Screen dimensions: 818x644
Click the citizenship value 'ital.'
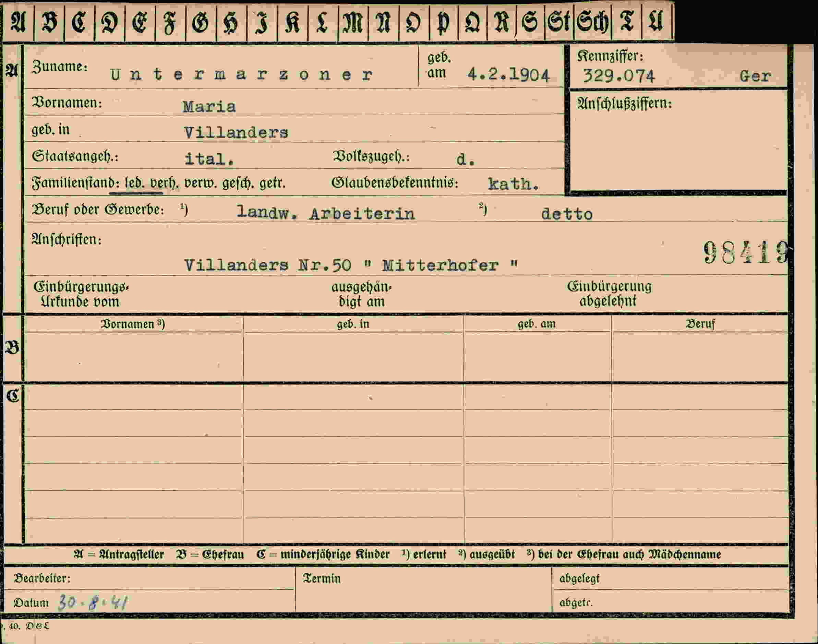tap(209, 159)
